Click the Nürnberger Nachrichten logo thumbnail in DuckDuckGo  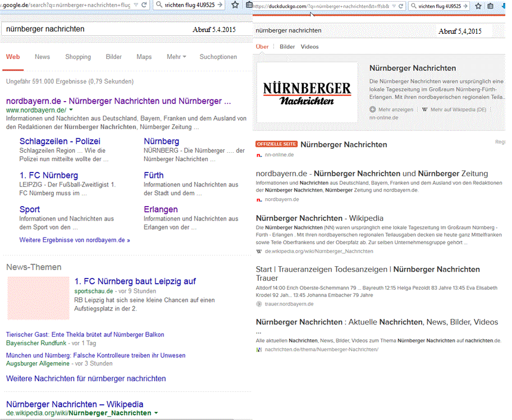click(x=307, y=93)
